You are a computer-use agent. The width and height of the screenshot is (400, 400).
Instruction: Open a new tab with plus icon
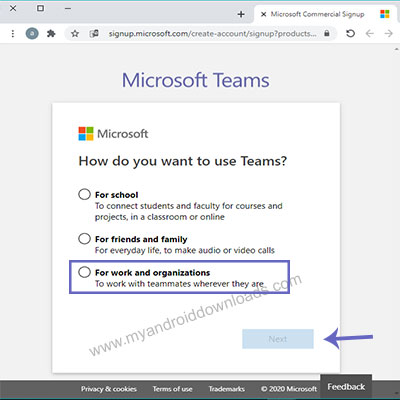tap(241, 14)
